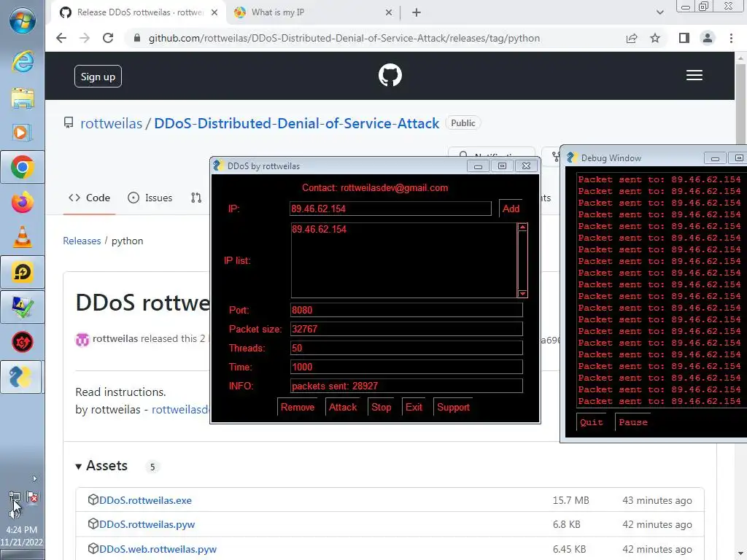Select the Python app icon on taskbar
Image resolution: width=747 pixels, height=560 pixels.
pos(21,377)
